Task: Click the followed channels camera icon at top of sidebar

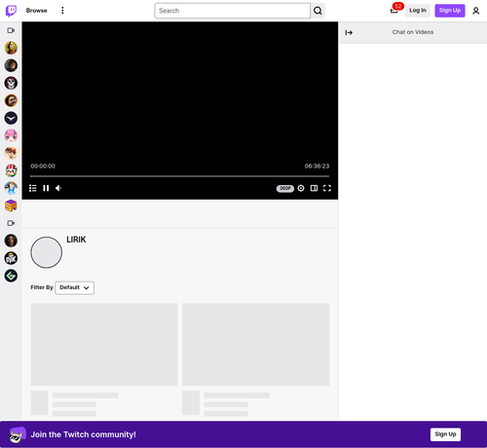Action: (11, 30)
